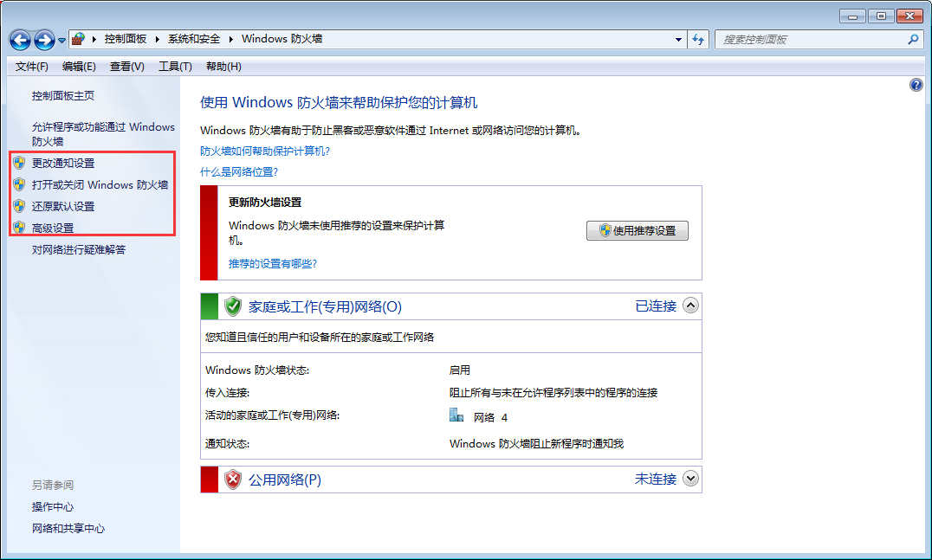932x560 pixels.
Task: Open the address bar dropdown arrow
Action: pos(678,39)
